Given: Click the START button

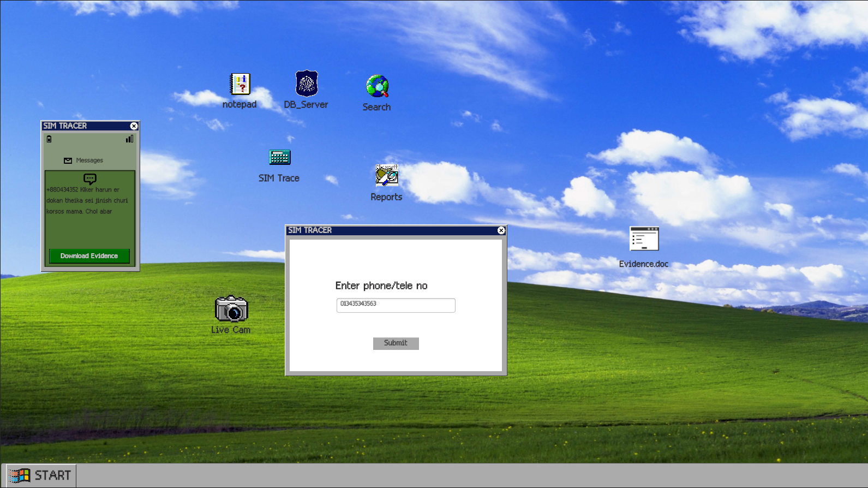Looking at the screenshot, I should [41, 475].
